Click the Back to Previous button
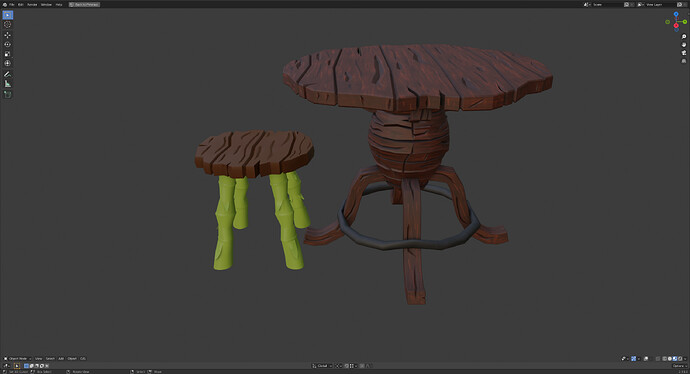This screenshot has width=690, height=374. point(84,4)
